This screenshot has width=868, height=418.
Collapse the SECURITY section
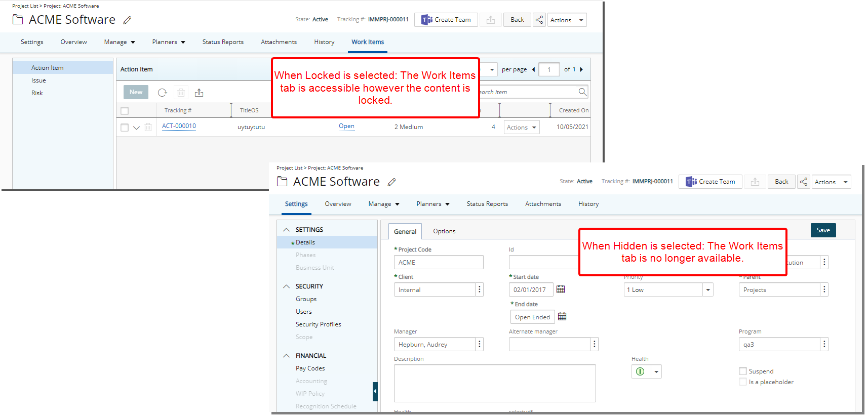point(287,286)
